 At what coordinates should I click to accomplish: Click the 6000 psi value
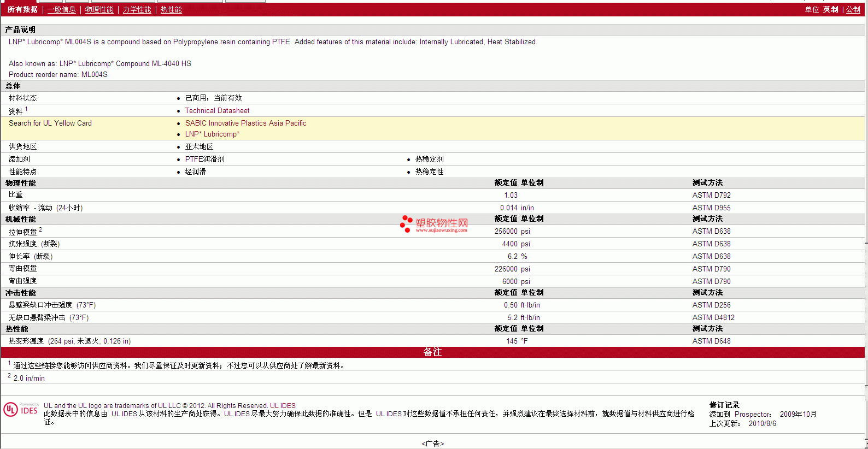(516, 282)
